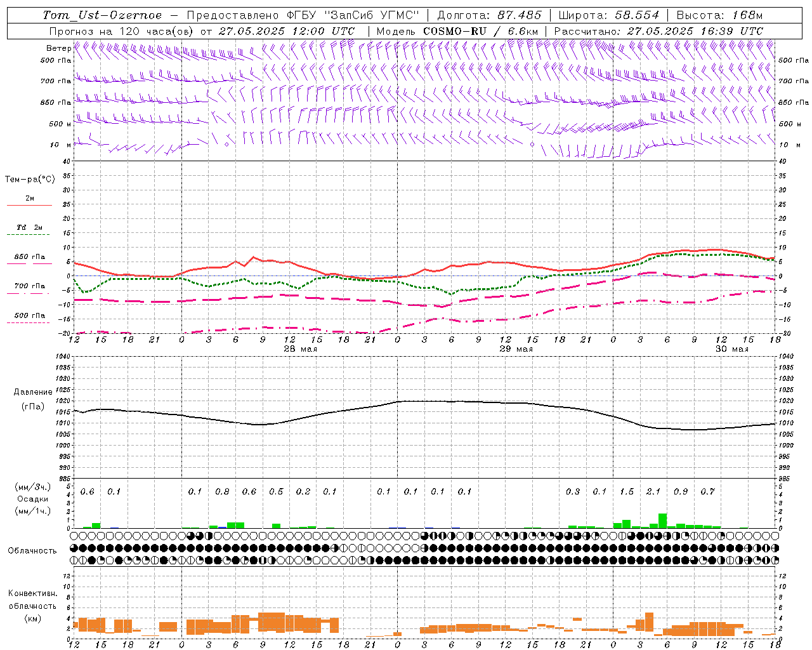This screenshot has height=650, width=812.
Task: Click the Рассчитано: 27.05.2025 16:39 UTC timestamp
Action: click(x=658, y=30)
